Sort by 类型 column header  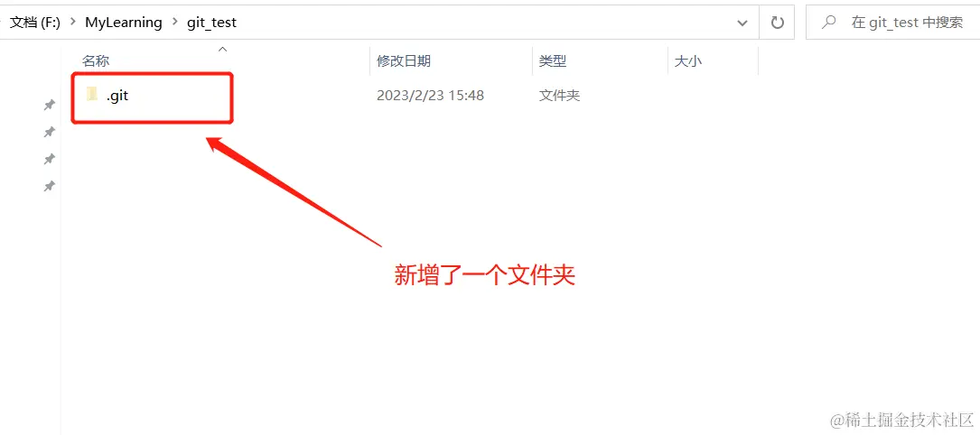click(553, 61)
